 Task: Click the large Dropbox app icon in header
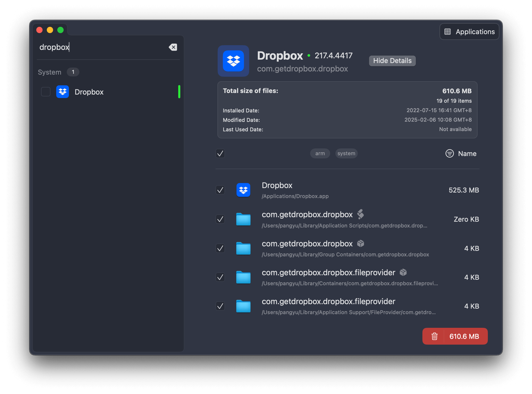tap(233, 61)
